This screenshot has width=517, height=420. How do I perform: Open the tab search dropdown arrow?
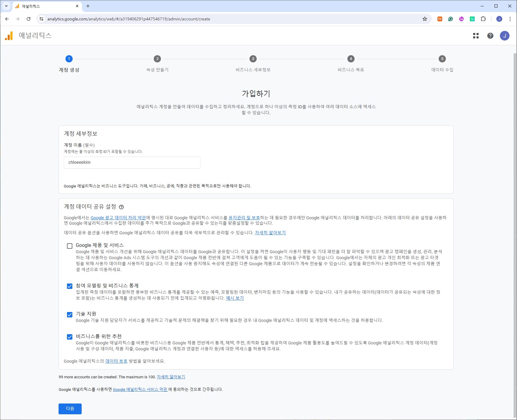coord(6,6)
